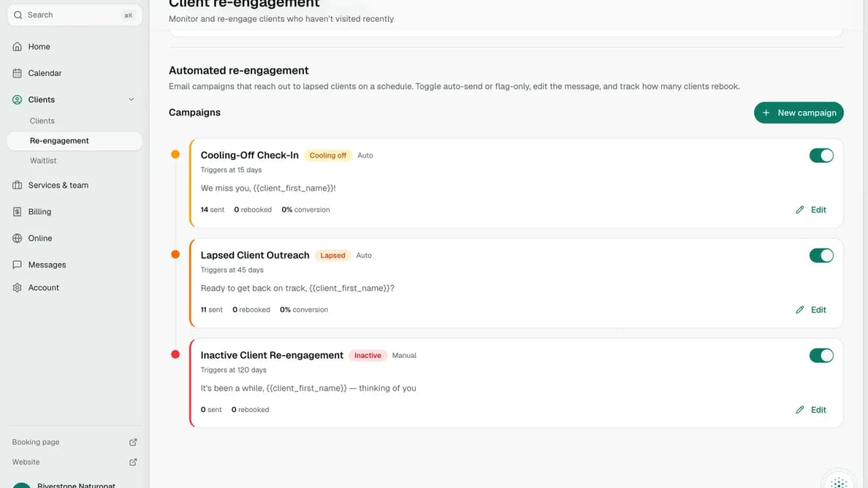Click the Messages chat bubble icon
868x488 pixels.
[x=17, y=265]
